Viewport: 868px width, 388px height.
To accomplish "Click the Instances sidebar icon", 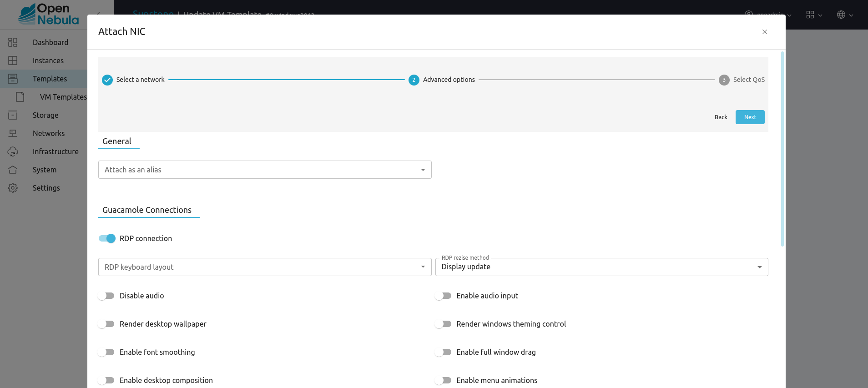I will 13,60.
